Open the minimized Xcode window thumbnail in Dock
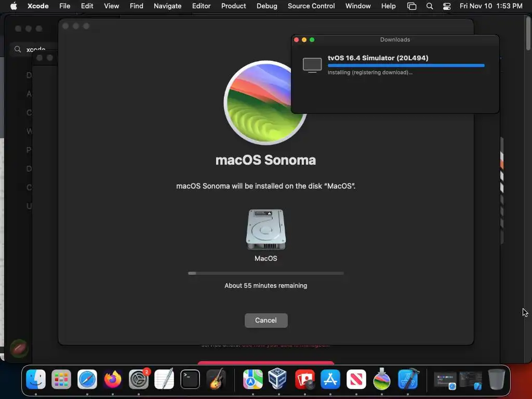 point(471,380)
